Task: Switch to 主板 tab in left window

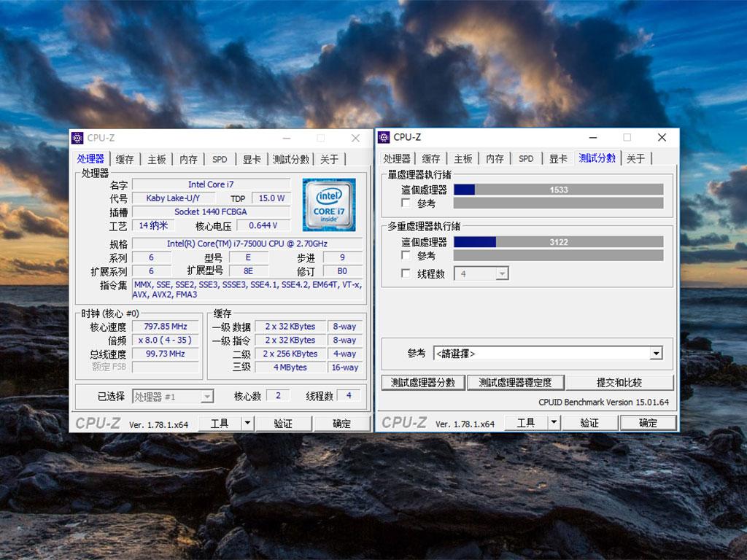Action: 157,160
